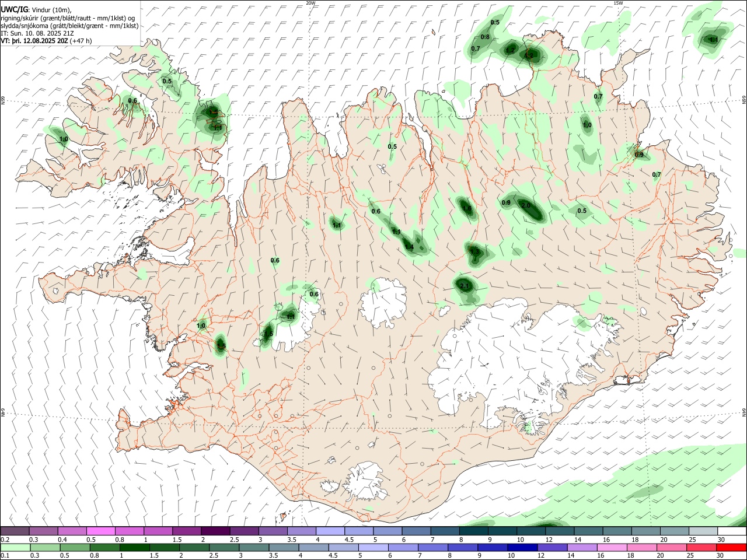The height and width of the screenshot is (560, 747).
Task: Select the 1.4 precipitation label
Action: [410, 247]
